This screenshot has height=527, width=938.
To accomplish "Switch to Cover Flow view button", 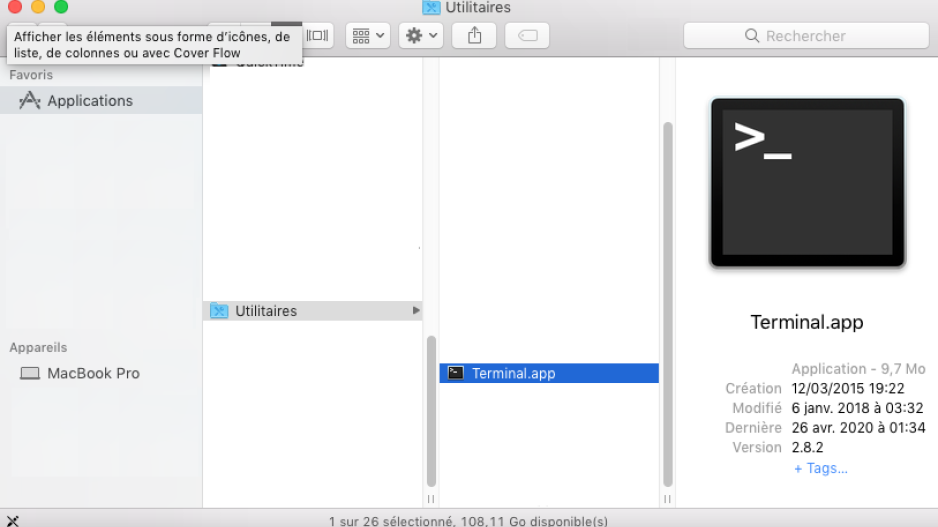I will pos(318,35).
